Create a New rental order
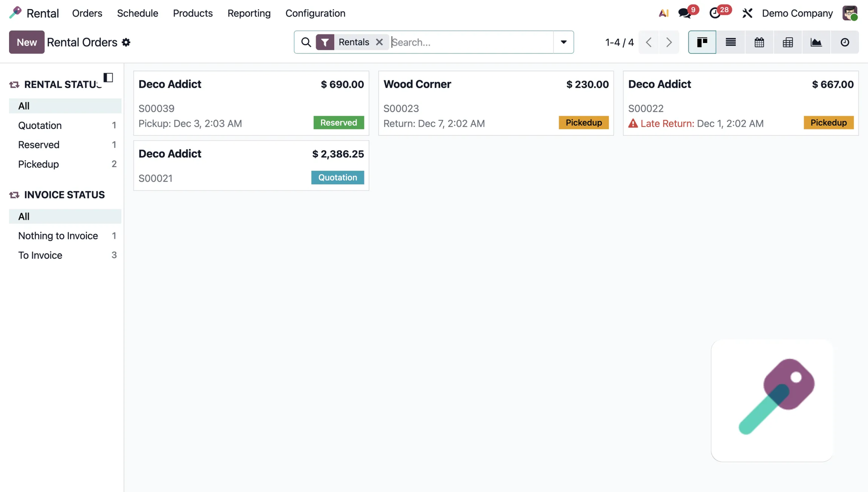 tap(27, 42)
